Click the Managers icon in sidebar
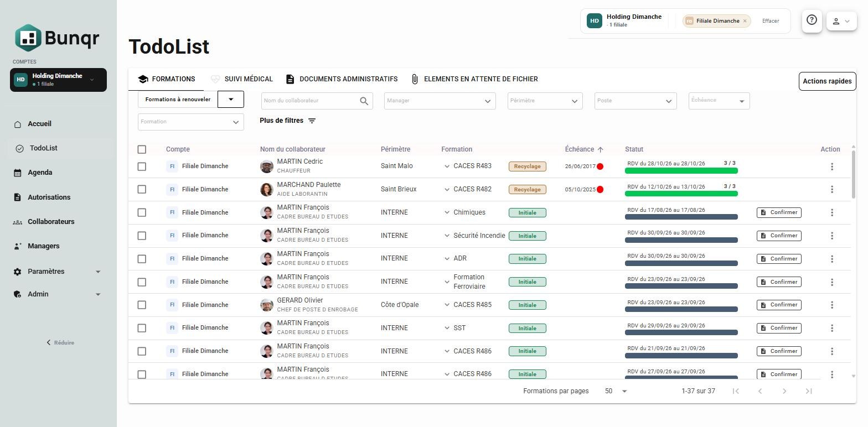 tap(18, 246)
